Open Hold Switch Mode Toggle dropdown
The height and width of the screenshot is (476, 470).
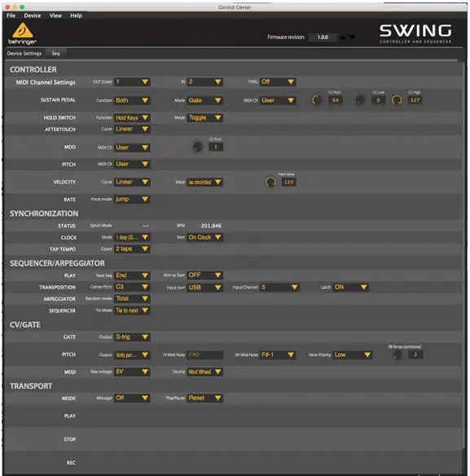pos(204,117)
